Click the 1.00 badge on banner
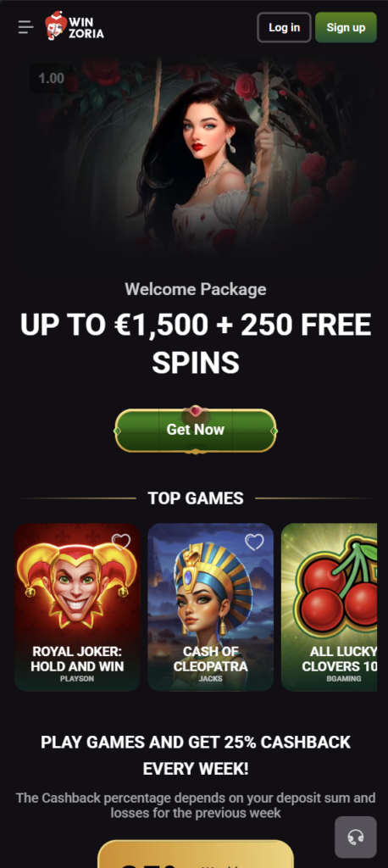Viewport: 388px width, 868px height. (x=51, y=79)
